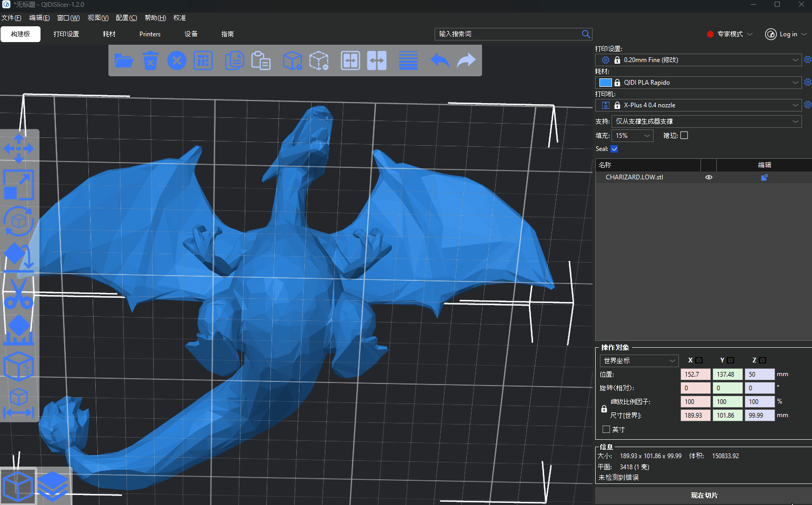Toggle Z axis mirror icon
Viewport: 812px width, 505px height.
tap(763, 360)
